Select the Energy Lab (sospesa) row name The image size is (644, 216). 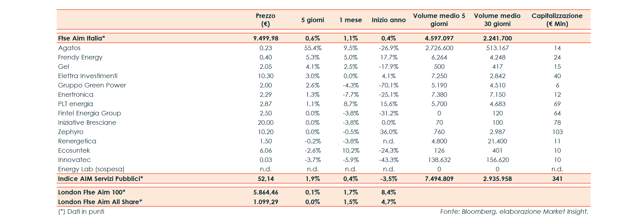[91, 169]
